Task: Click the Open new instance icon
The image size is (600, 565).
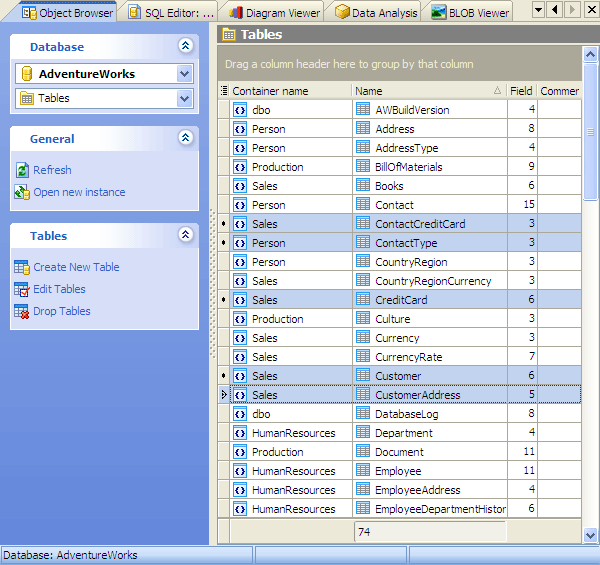Action: click(x=22, y=192)
